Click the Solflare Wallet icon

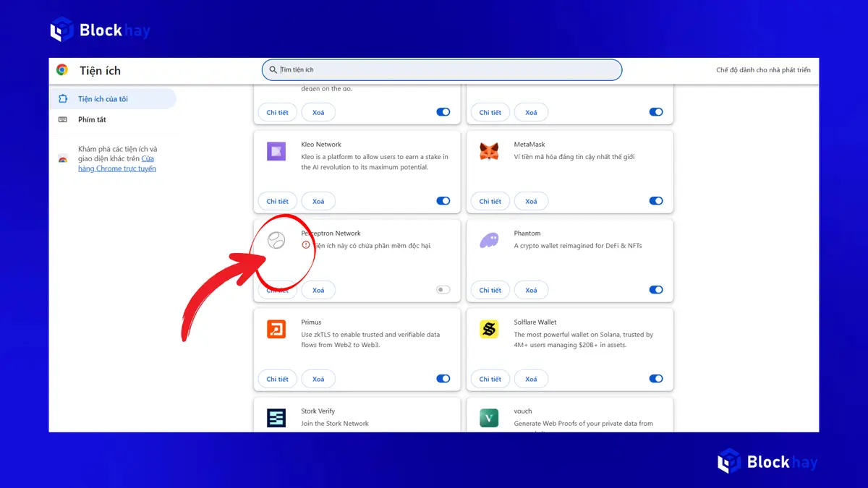(489, 329)
